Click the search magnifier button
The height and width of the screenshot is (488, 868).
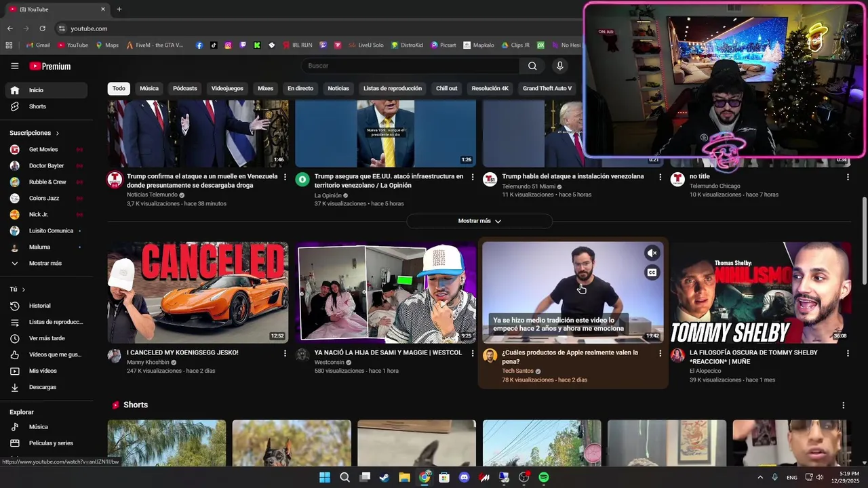[532, 66]
